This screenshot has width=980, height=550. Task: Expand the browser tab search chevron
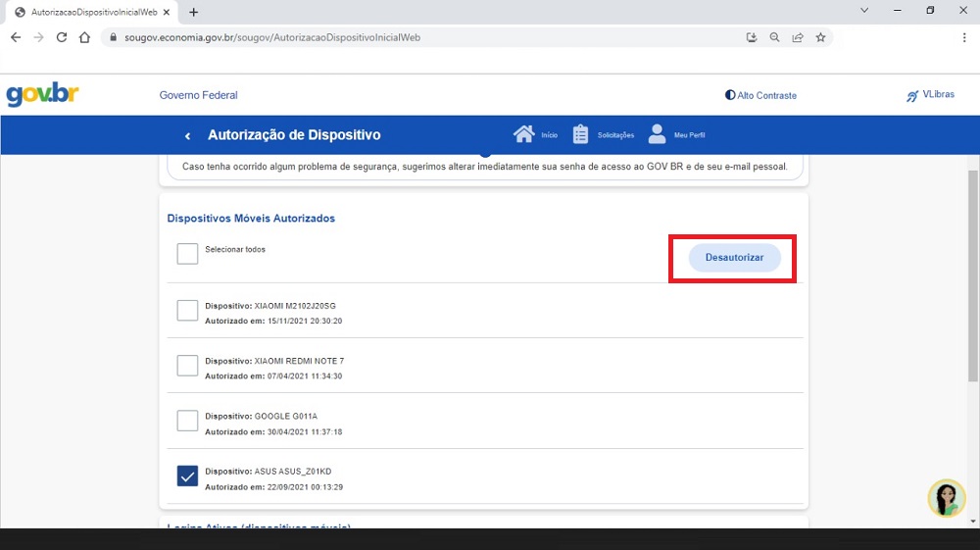[x=864, y=11]
